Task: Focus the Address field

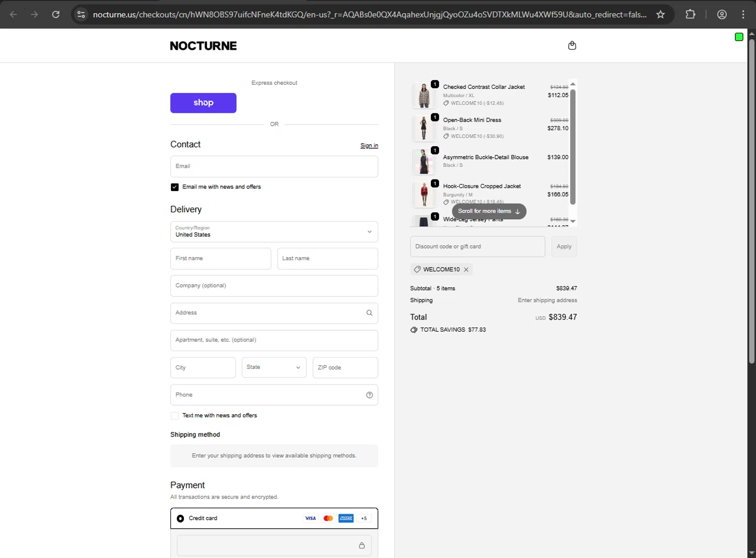Action: [274, 313]
